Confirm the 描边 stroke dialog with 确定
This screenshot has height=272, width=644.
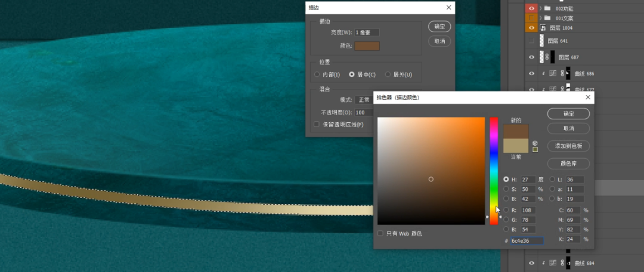tap(439, 26)
